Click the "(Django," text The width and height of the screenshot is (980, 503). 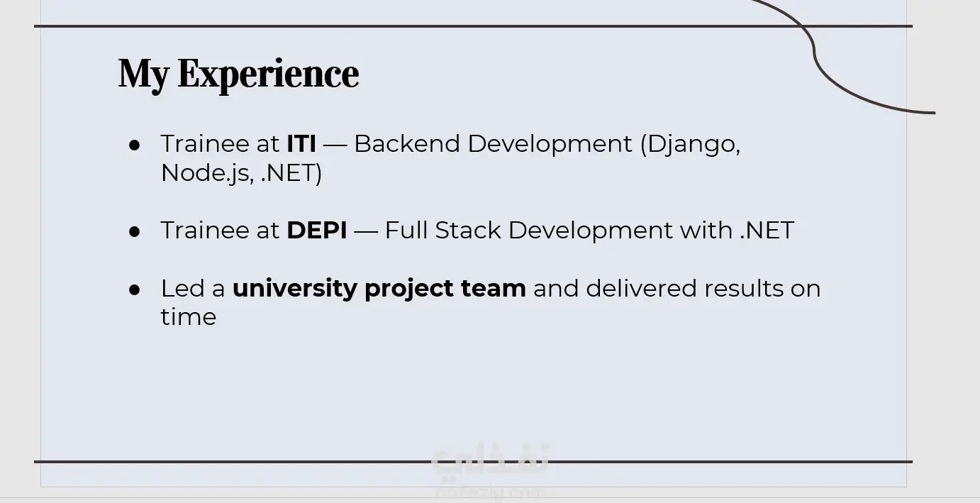tap(690, 144)
